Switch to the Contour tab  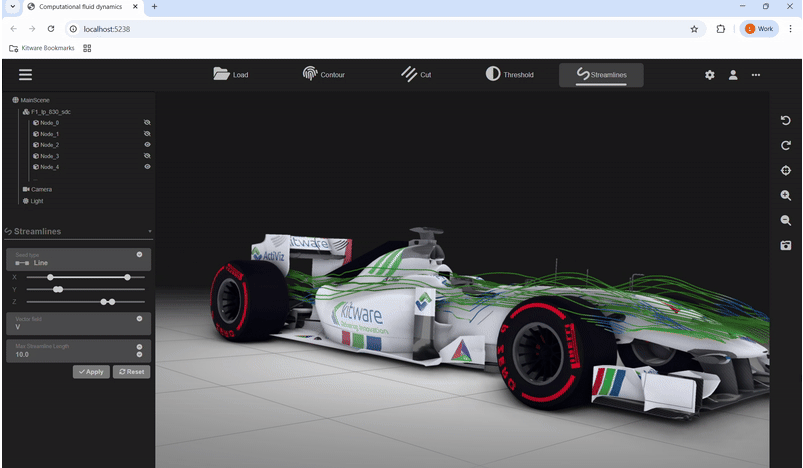pos(324,75)
